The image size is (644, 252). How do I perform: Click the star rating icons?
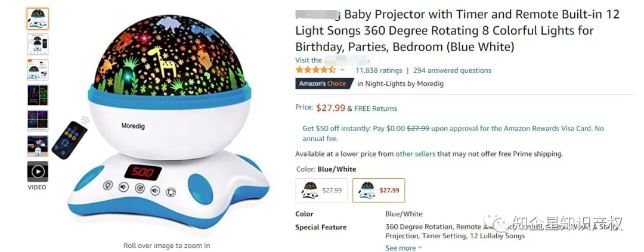tap(315, 70)
